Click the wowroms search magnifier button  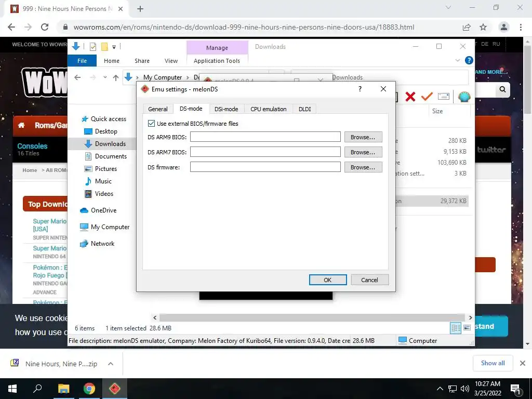502,89
